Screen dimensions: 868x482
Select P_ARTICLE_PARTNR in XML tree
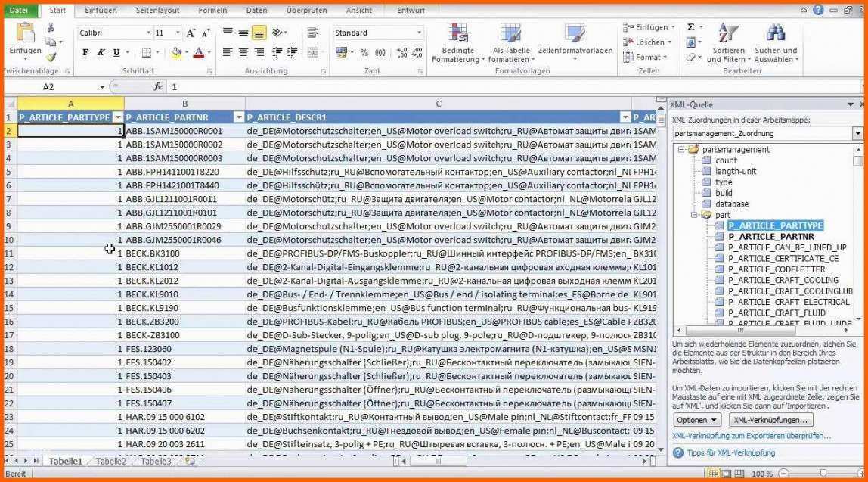click(770, 237)
